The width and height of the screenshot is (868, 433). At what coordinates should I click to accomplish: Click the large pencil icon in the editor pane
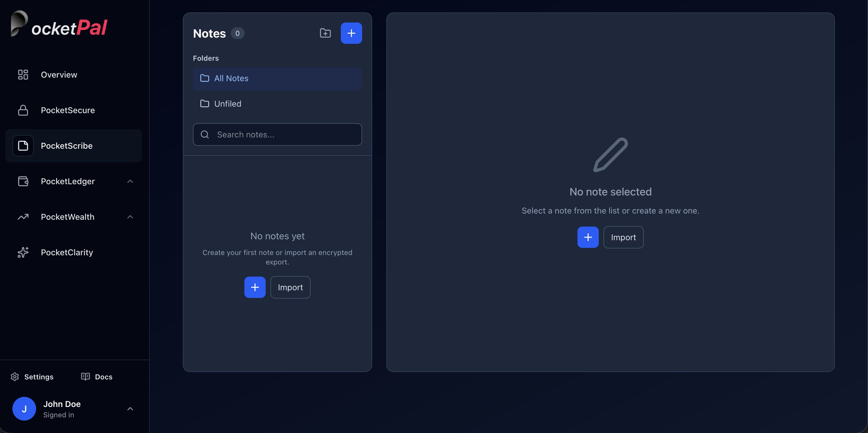(x=611, y=155)
